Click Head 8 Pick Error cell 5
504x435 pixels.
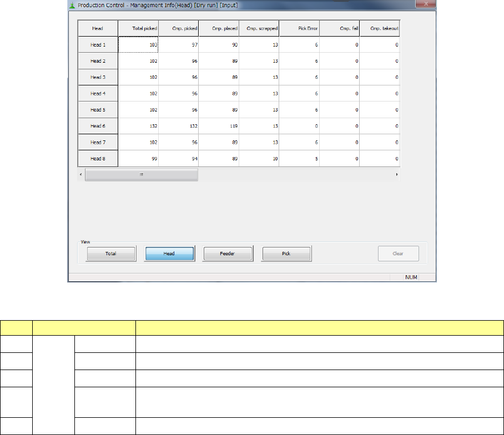299,159
